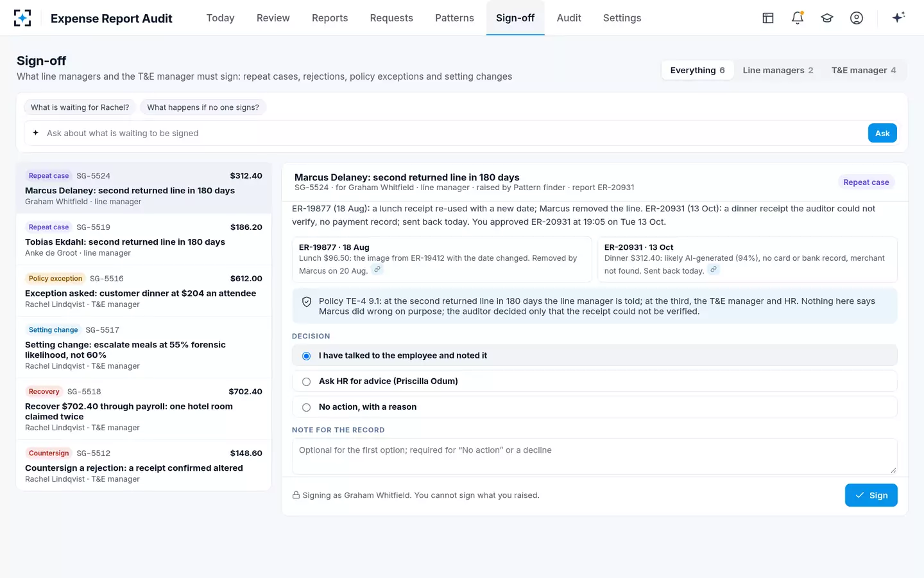Click the Expense Report Audit app title
924x578 pixels.
[x=112, y=19]
